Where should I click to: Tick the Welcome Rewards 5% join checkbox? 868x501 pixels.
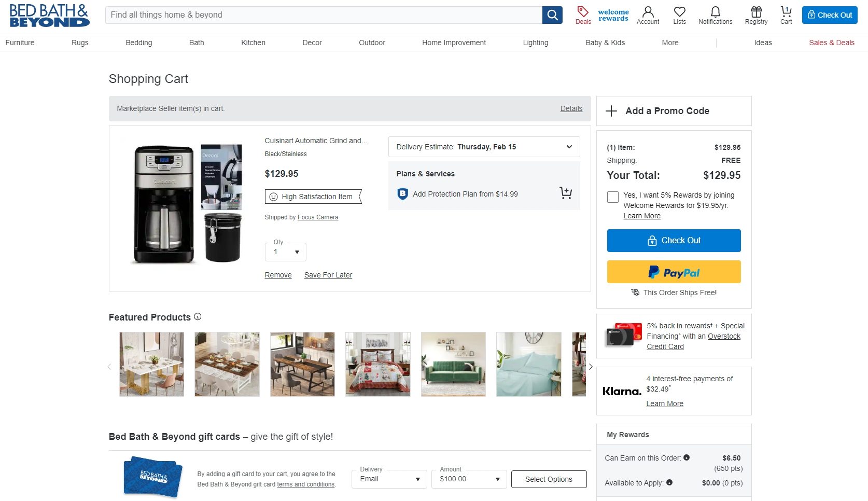coord(613,197)
